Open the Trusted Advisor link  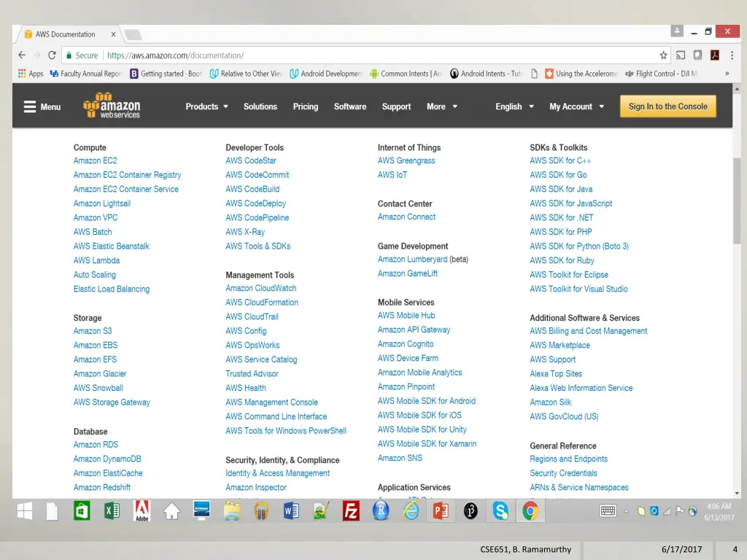pyautogui.click(x=252, y=374)
